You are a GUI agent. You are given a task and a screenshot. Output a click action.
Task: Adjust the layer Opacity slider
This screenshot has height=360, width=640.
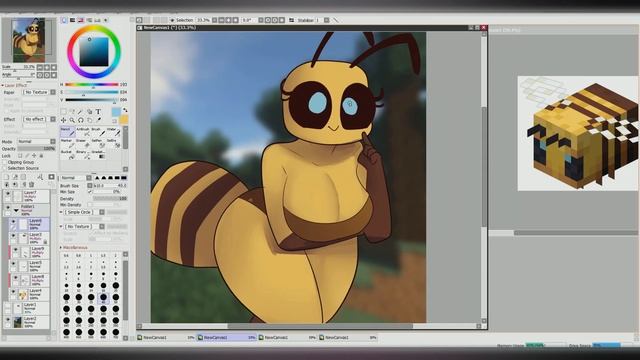[x=36, y=149]
